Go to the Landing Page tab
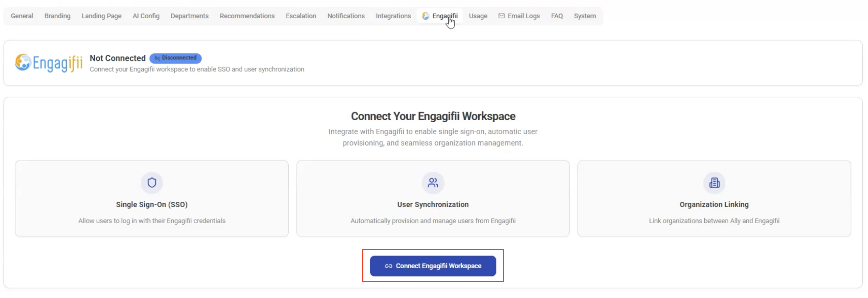Screen dimensions: 868x298 click(x=101, y=16)
